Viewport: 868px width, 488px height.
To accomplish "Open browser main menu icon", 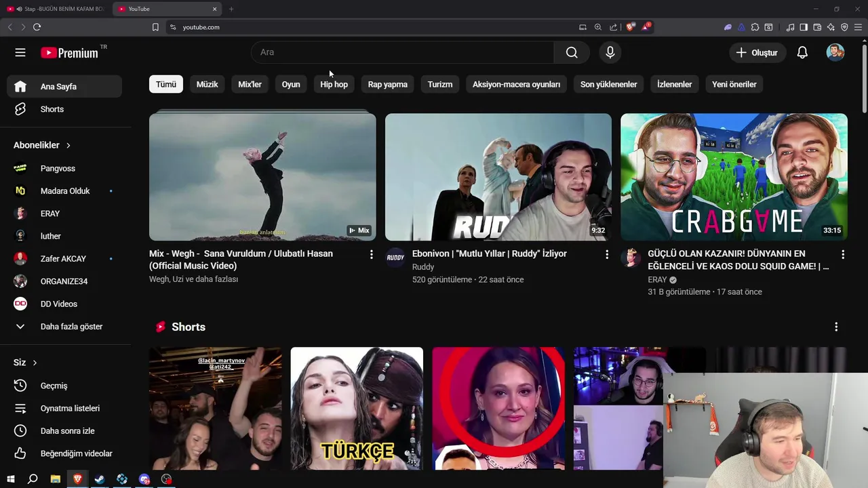I will 858,27.
